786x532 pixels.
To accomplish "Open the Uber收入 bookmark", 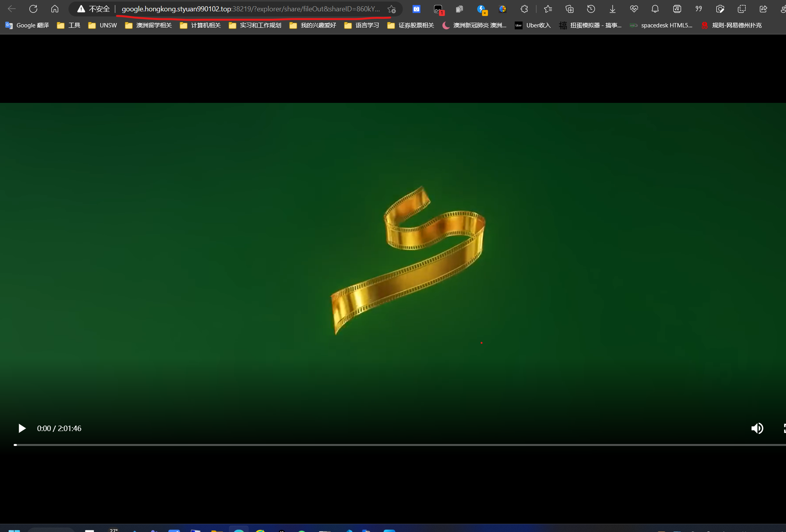I will tap(533, 25).
